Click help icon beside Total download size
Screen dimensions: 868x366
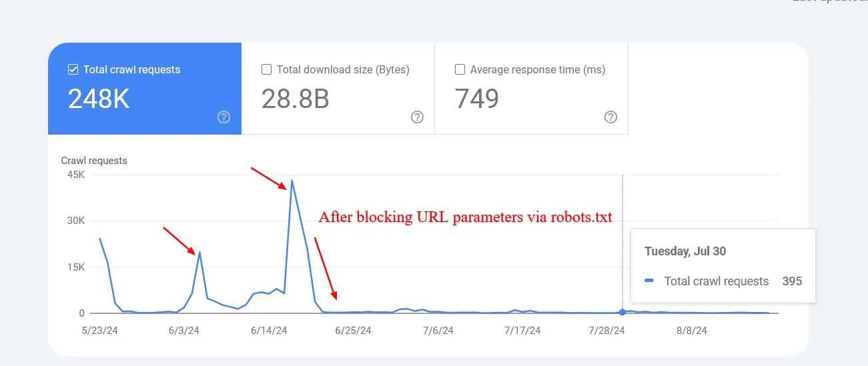click(x=417, y=117)
